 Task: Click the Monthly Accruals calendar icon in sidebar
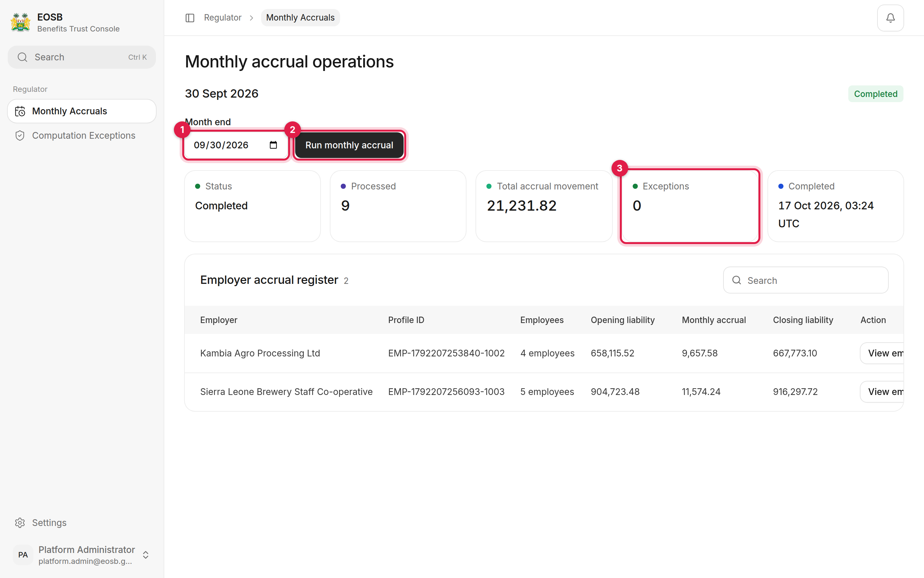(20, 111)
